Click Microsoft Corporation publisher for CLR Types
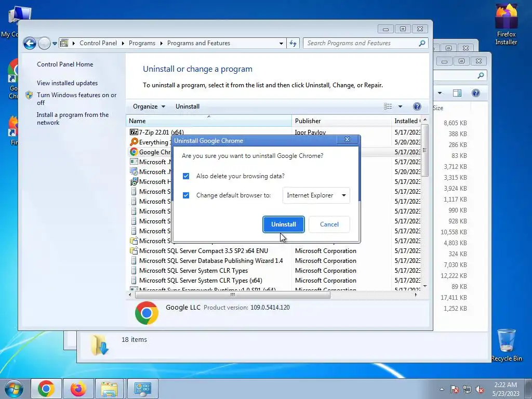The image size is (532, 399). click(325, 270)
